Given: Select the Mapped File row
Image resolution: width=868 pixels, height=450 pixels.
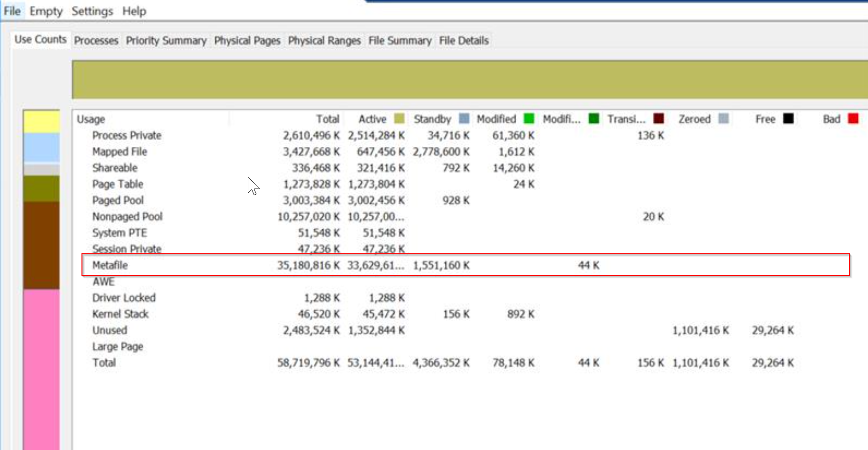Looking at the screenshot, I should coord(470,152).
